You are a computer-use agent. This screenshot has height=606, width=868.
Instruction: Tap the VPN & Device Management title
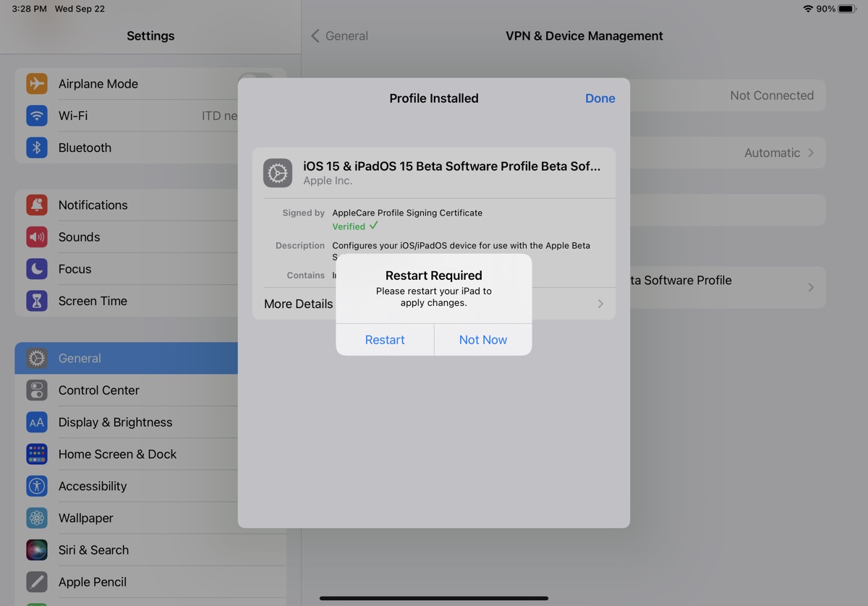[x=584, y=35]
